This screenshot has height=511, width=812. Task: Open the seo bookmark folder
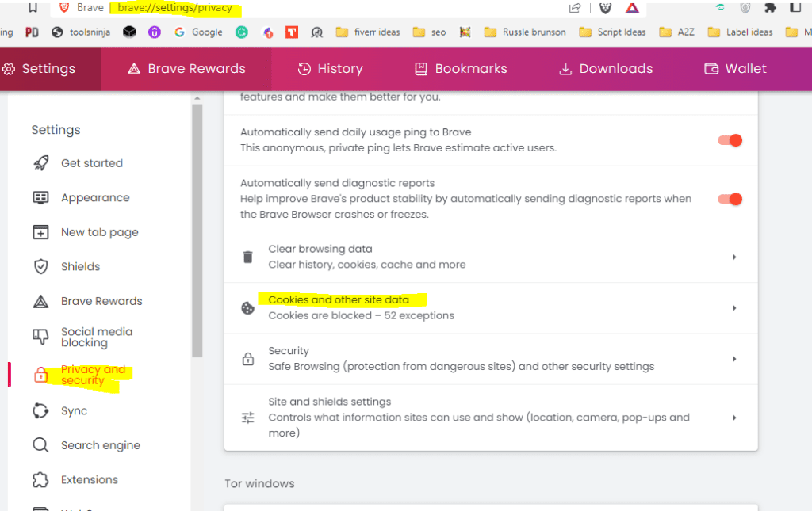(x=429, y=32)
